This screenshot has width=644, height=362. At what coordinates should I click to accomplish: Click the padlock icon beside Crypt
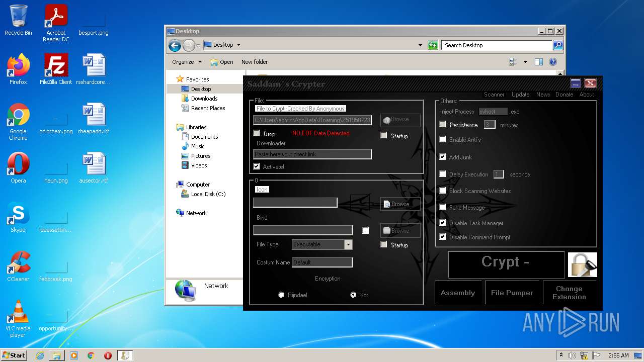click(583, 264)
